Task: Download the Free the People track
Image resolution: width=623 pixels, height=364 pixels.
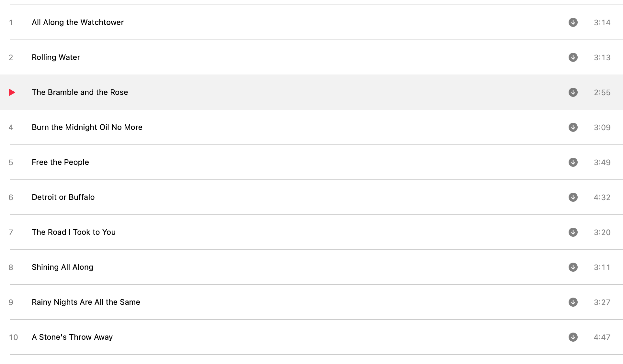Action: coord(573,162)
